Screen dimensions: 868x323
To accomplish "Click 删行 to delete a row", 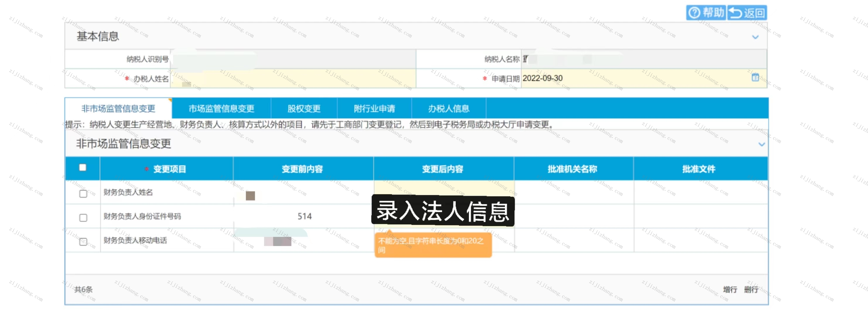I will [751, 289].
